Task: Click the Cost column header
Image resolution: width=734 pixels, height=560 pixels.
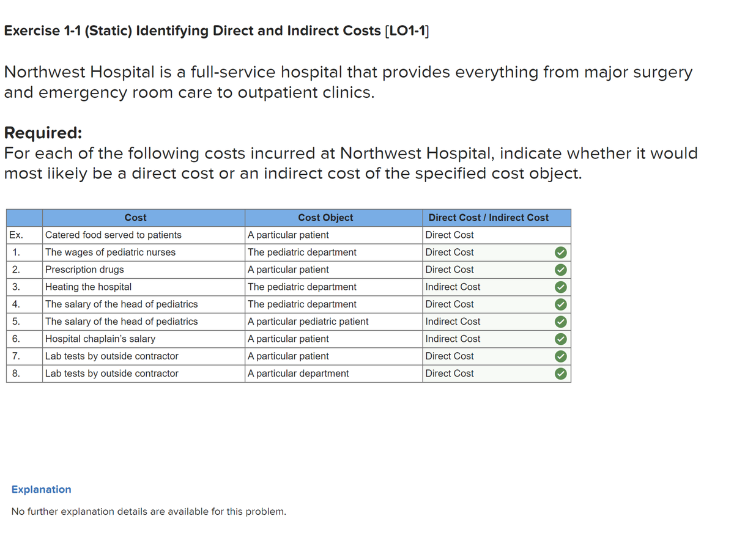Action: (x=135, y=218)
